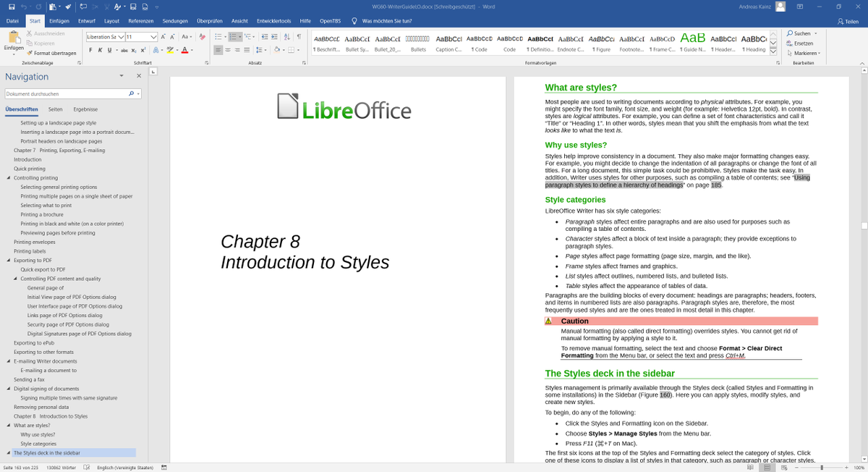
Task: Apply Format übertragen painter
Action: (x=51, y=53)
